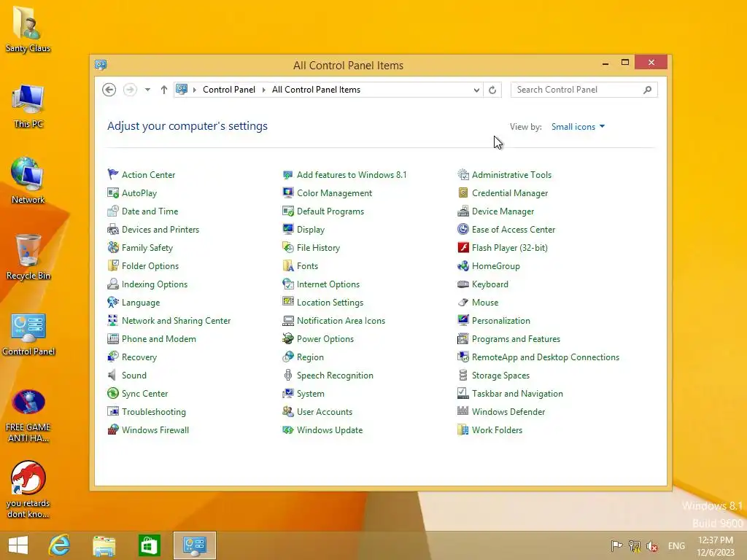The height and width of the screenshot is (560, 747).
Task: Open the Default Programs icon
Action: (x=287, y=211)
